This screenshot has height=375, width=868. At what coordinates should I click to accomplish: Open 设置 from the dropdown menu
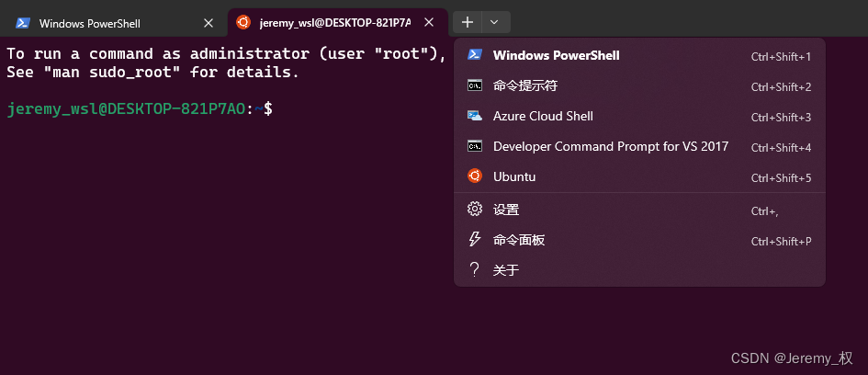(x=639, y=210)
